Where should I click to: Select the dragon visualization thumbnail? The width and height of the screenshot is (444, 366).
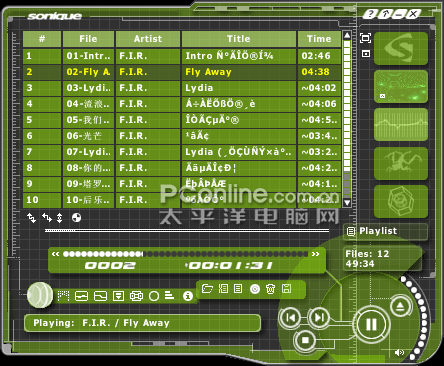tap(401, 163)
